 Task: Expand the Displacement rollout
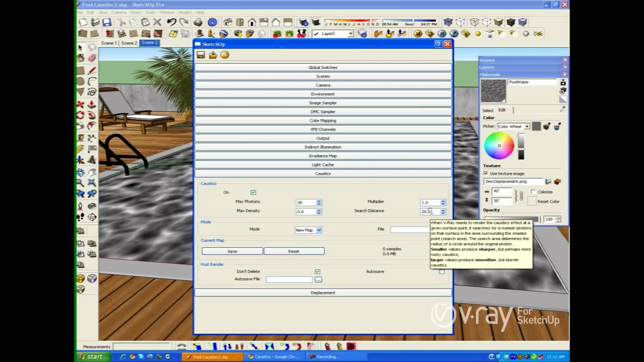(323, 293)
